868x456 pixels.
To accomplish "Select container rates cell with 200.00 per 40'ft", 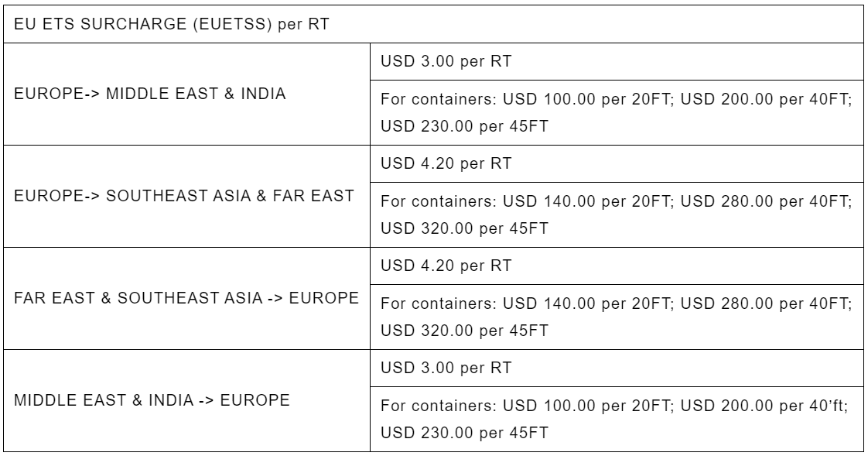I will tap(617, 419).
